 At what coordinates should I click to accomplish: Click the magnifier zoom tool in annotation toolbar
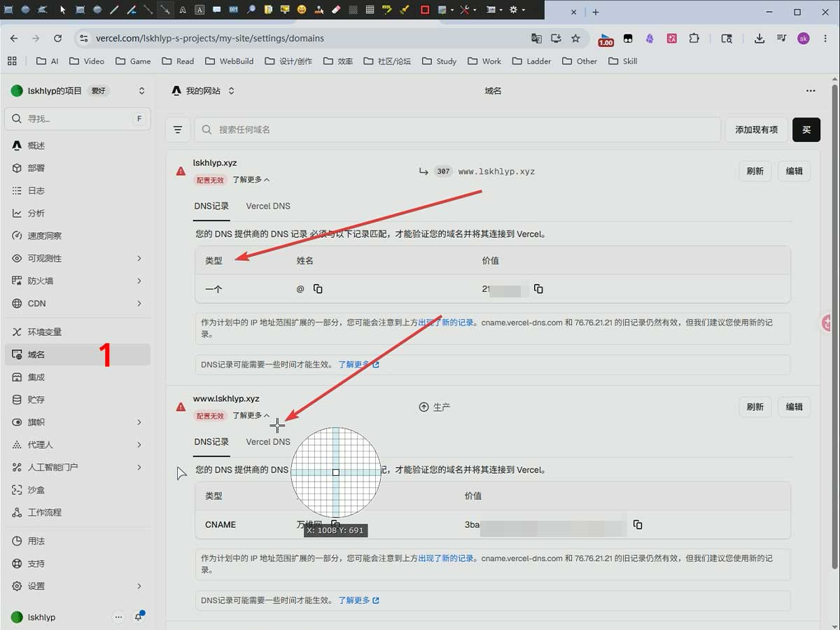[251, 10]
